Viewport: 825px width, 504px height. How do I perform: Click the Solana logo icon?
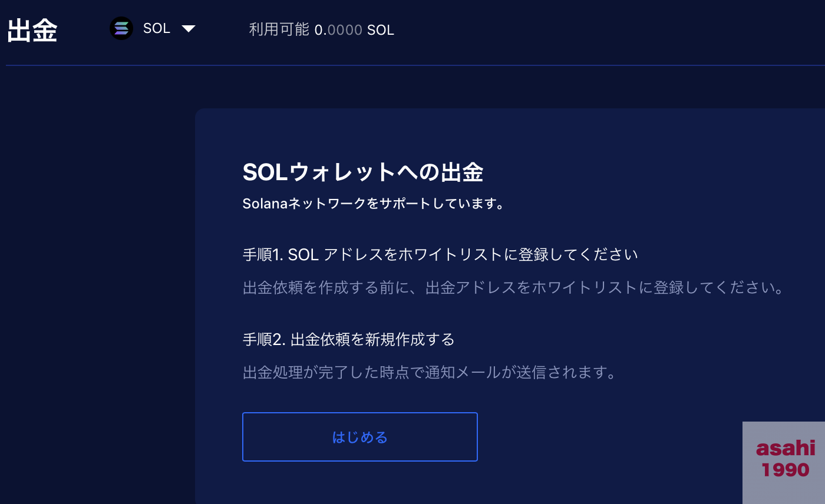(121, 28)
